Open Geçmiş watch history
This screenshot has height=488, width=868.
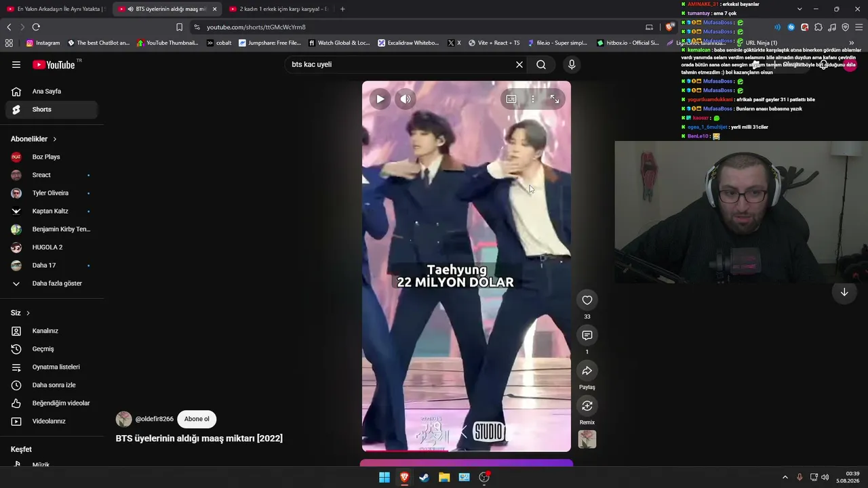[52, 349]
